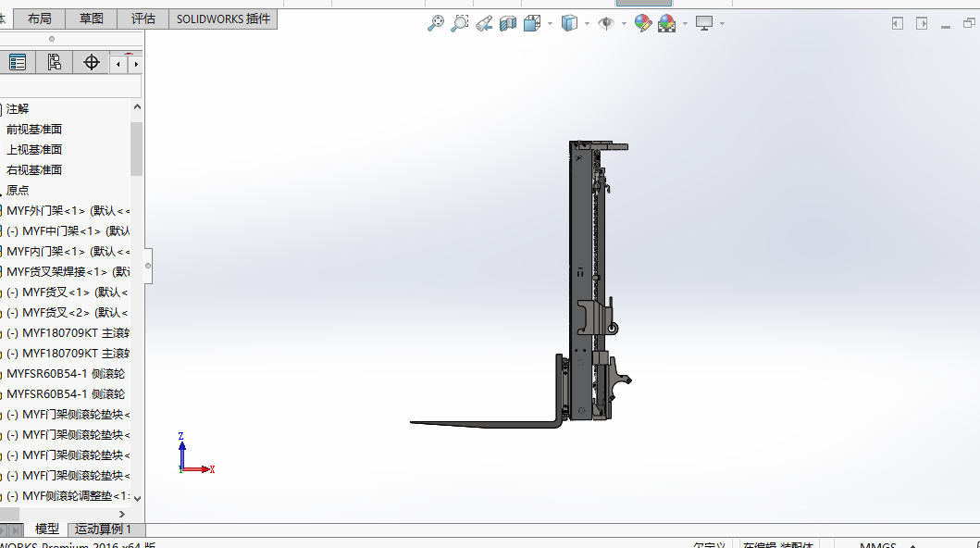Open the ConfigurationManager panel tab icon
980x548 pixels.
54,62
